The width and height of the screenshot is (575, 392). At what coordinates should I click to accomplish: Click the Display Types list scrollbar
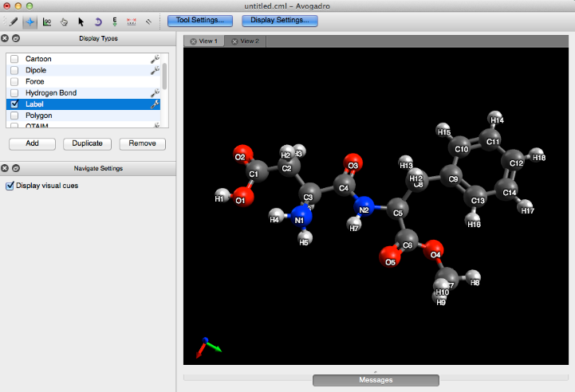click(x=165, y=76)
